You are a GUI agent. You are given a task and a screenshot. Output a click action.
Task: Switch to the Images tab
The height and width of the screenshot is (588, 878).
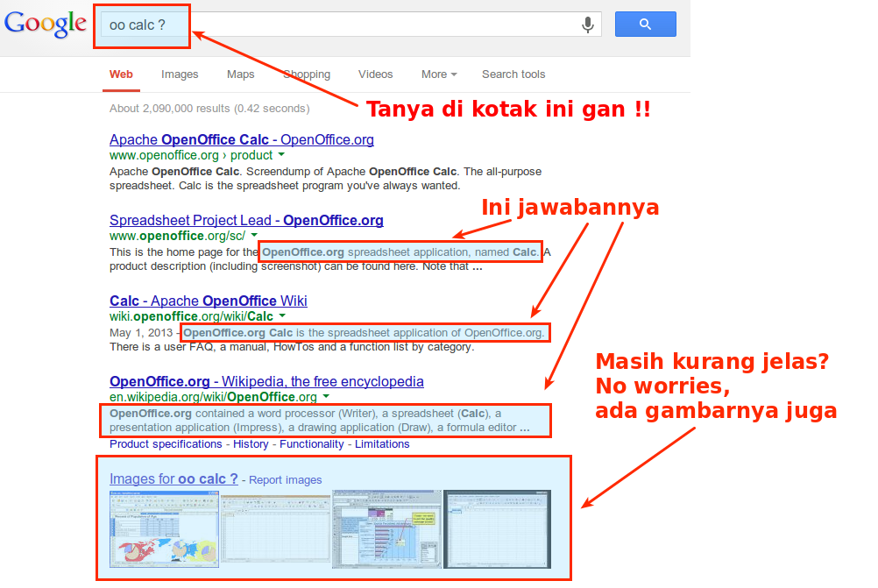pos(180,74)
